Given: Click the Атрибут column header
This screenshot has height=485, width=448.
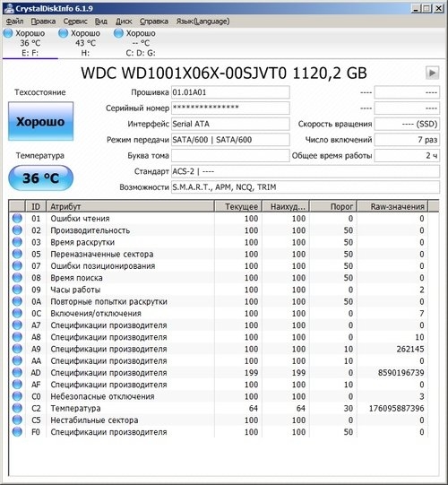Looking at the screenshot, I should tap(130, 206).
